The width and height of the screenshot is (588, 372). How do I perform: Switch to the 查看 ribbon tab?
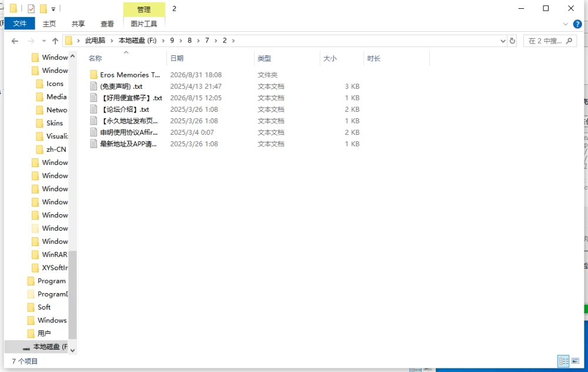click(107, 24)
